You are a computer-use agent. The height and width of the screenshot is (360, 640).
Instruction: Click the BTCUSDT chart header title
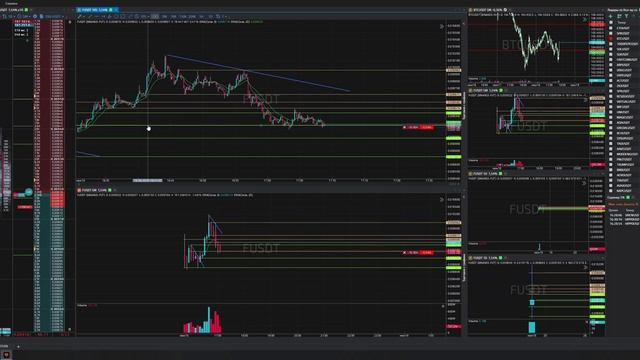487,10
